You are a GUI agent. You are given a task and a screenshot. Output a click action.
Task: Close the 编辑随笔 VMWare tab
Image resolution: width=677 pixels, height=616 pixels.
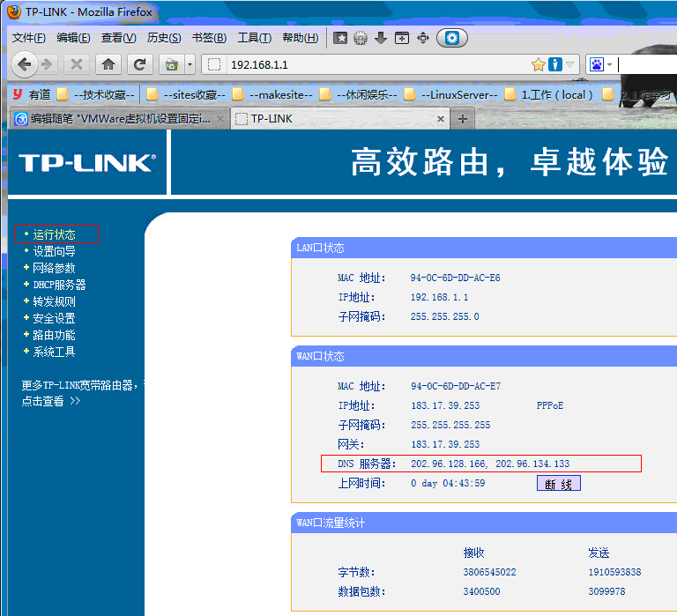coord(220,119)
